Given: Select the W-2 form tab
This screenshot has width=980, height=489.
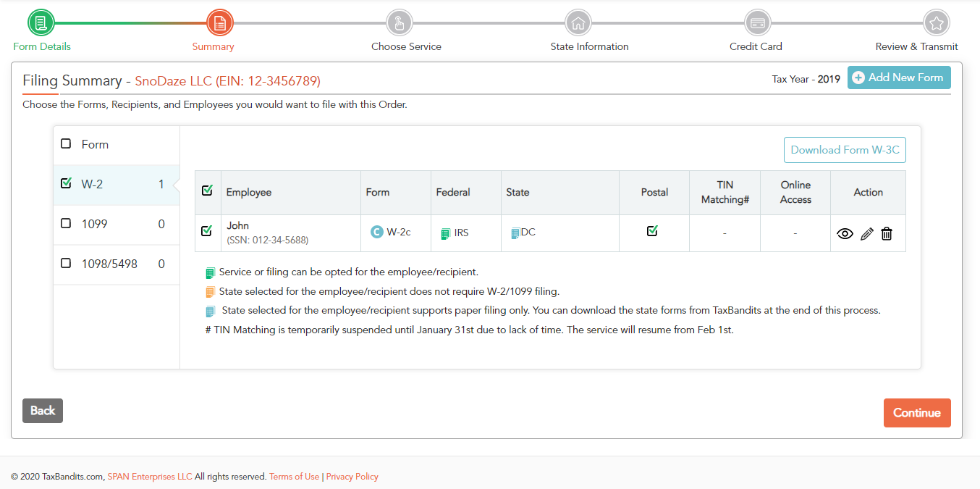Looking at the screenshot, I should click(92, 184).
